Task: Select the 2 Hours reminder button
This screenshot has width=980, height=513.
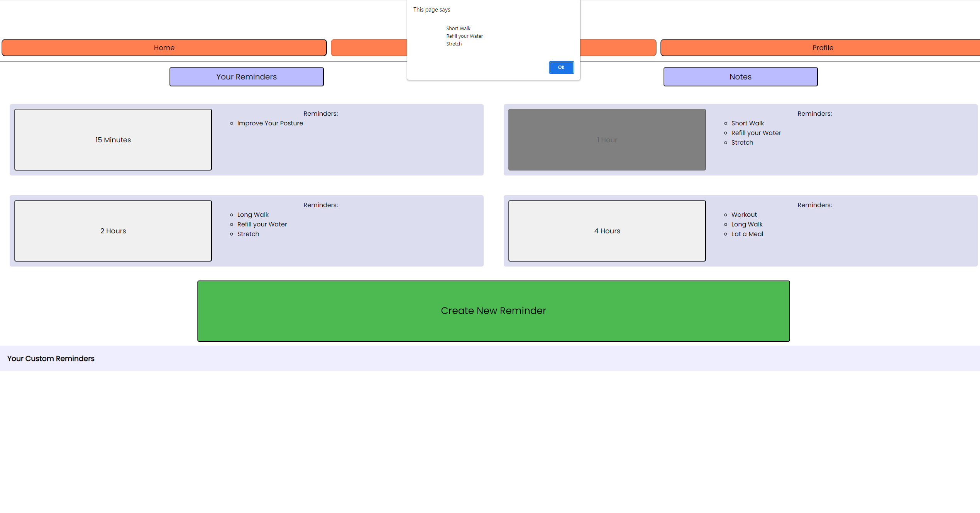Action: coord(113,231)
